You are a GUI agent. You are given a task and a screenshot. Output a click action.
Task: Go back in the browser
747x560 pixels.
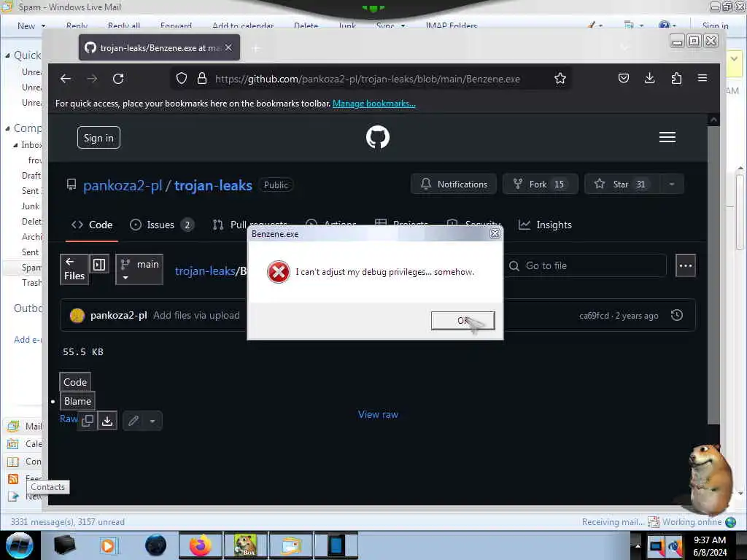tap(66, 79)
